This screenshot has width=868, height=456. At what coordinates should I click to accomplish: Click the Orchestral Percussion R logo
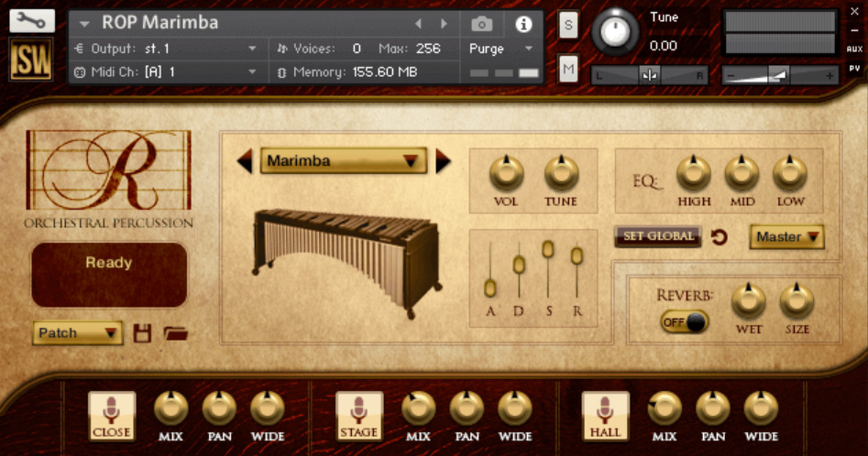tap(109, 179)
